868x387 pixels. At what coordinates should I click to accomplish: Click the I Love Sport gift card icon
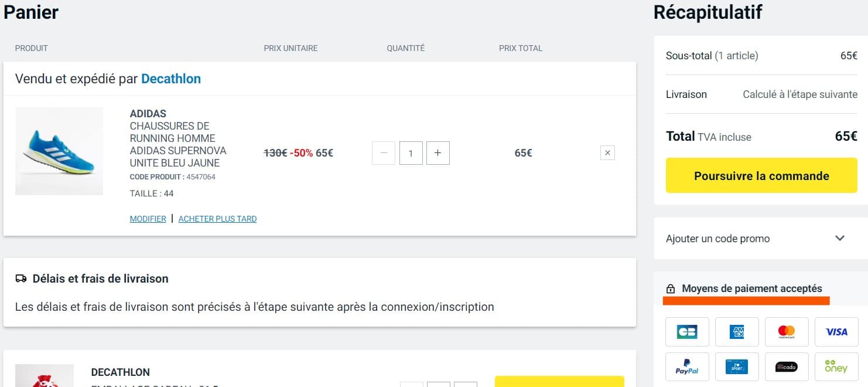[737, 367]
